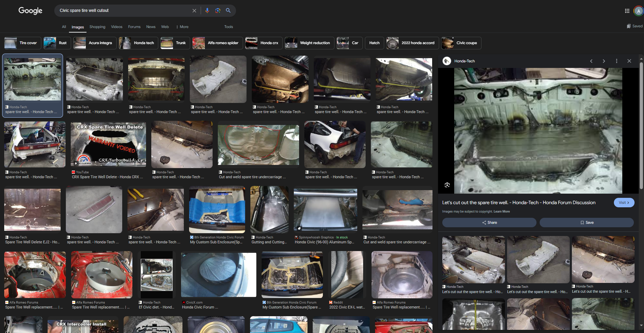Select the Honda tech filter chip

pos(138,43)
